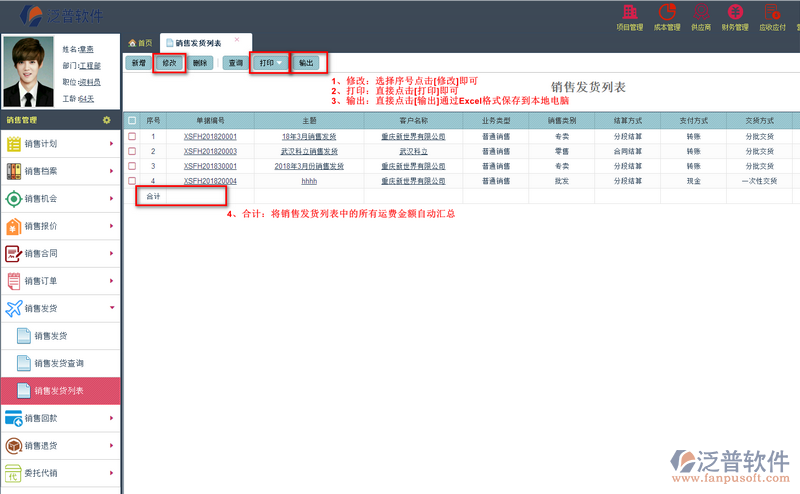Click the 销售合同 contract icon
The height and width of the screenshot is (494, 800).
pos(14,254)
